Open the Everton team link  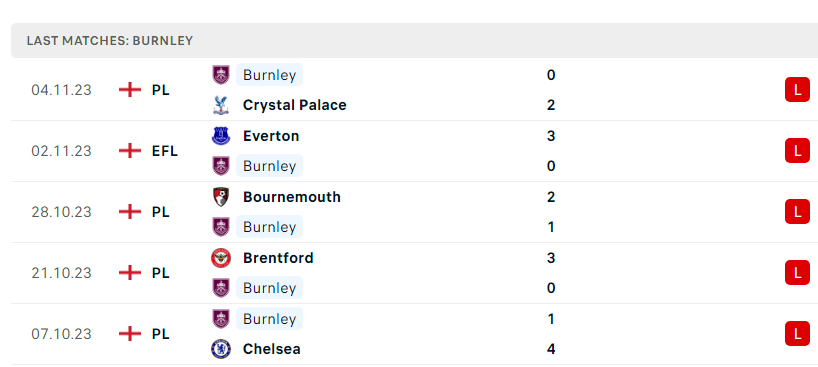pos(271,136)
